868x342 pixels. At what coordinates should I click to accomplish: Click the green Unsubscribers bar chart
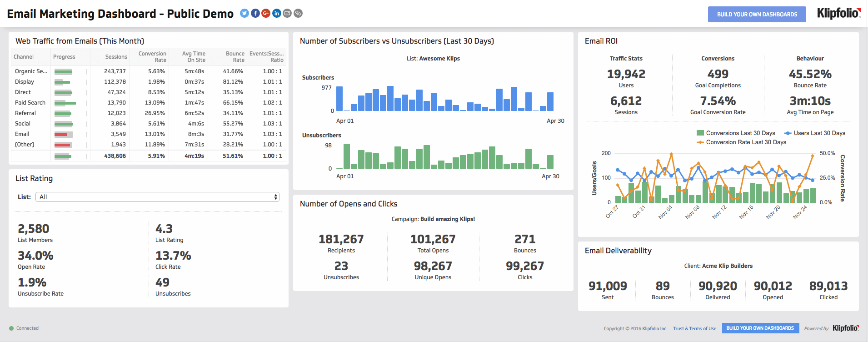(x=445, y=156)
